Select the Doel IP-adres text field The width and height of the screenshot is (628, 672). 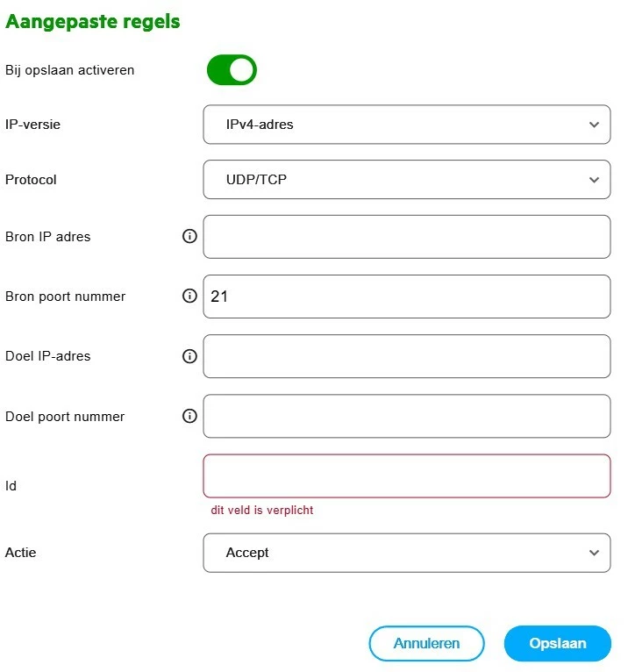coord(406,356)
